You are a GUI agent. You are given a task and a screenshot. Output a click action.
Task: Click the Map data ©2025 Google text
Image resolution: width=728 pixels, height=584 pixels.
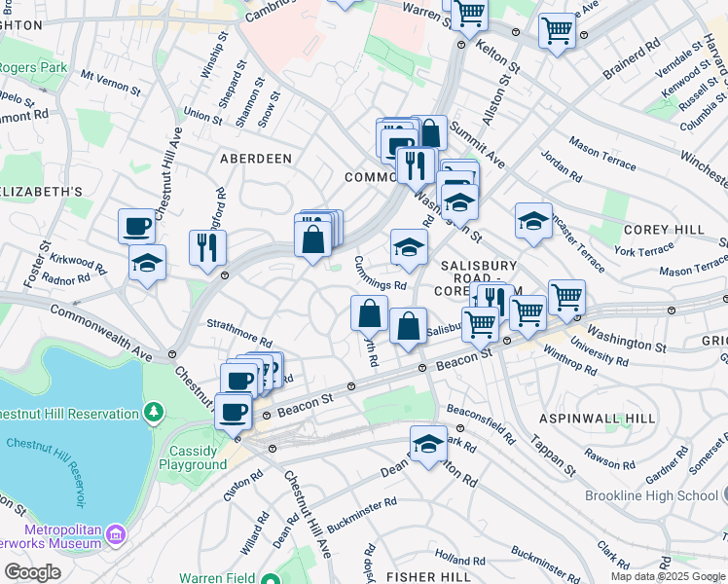669,576
